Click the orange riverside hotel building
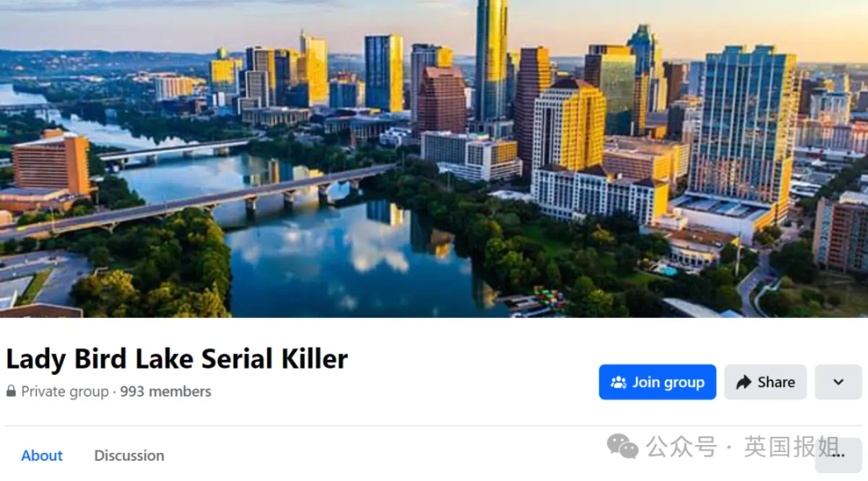This screenshot has width=868, height=481. [51, 163]
